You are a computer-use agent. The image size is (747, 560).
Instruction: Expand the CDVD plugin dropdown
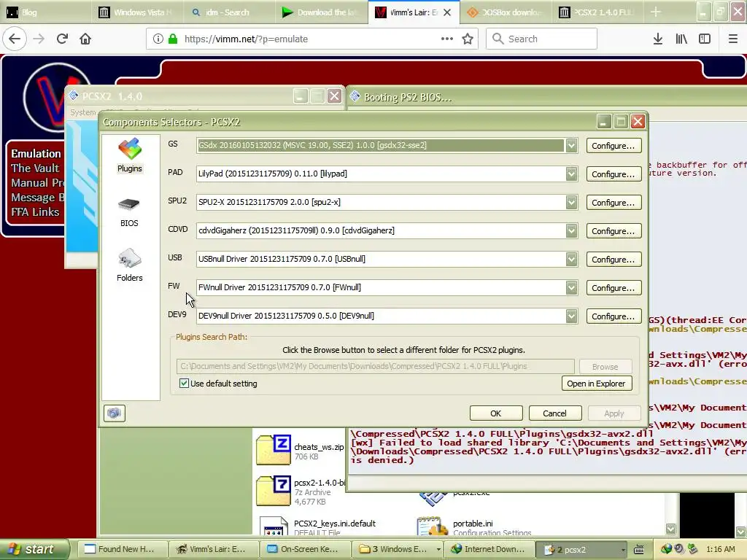tap(571, 231)
